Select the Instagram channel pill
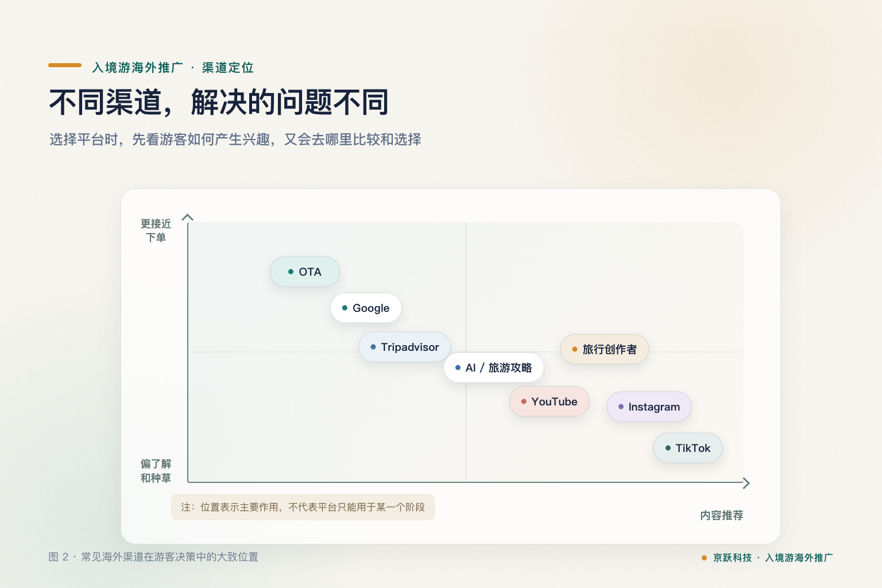The image size is (882, 588). tap(649, 407)
